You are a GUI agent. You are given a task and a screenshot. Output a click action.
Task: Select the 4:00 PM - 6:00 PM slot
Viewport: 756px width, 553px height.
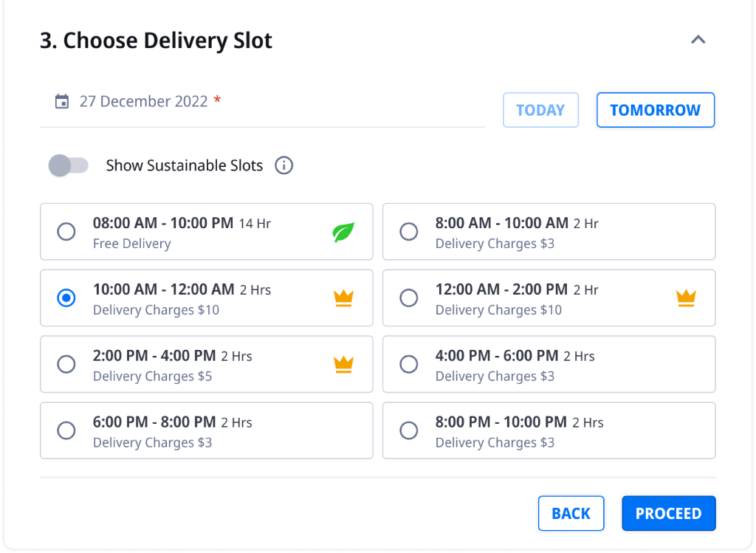409,363
